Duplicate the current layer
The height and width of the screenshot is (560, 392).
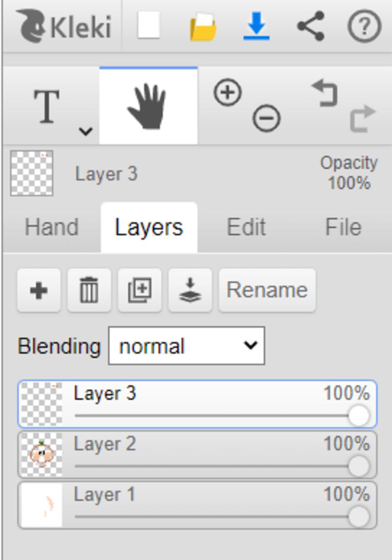[140, 290]
